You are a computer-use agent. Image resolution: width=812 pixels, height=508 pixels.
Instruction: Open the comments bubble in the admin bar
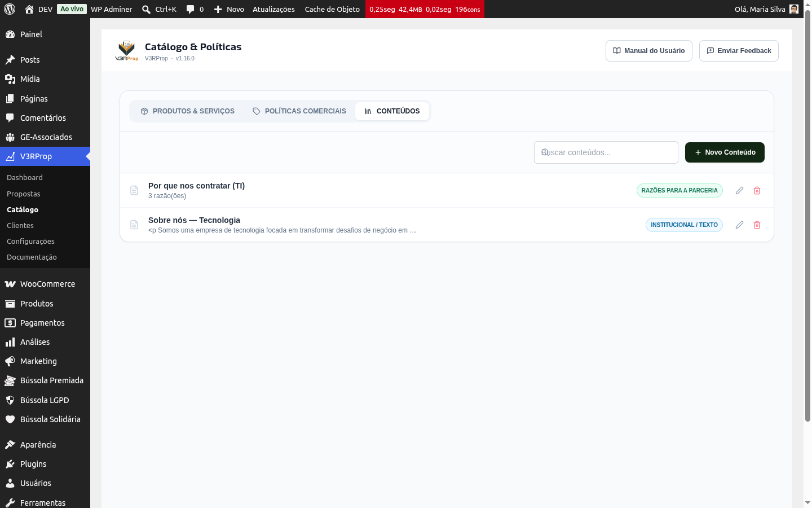click(x=195, y=9)
